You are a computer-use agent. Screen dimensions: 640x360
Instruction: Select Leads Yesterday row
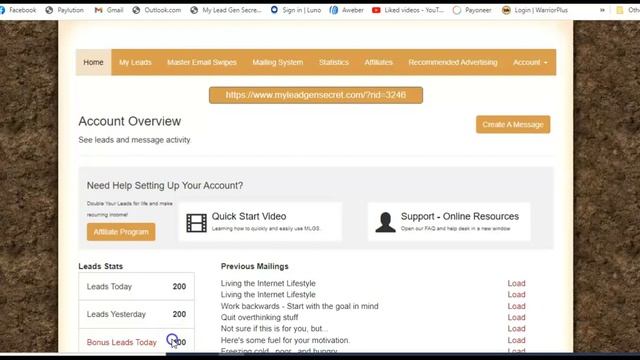(x=136, y=314)
